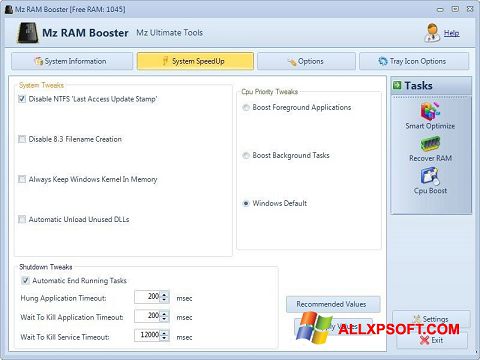480x360 pixels.
Task: Click the Recover RAM memory chip icon
Action: 430,144
